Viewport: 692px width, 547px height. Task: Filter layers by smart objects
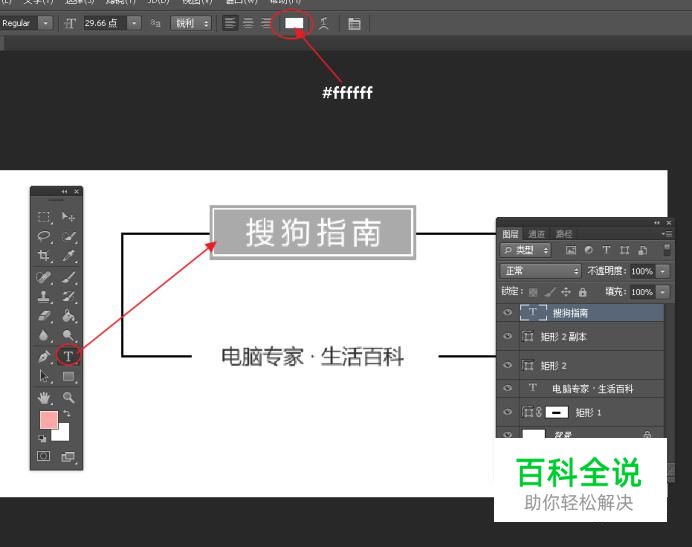point(643,250)
